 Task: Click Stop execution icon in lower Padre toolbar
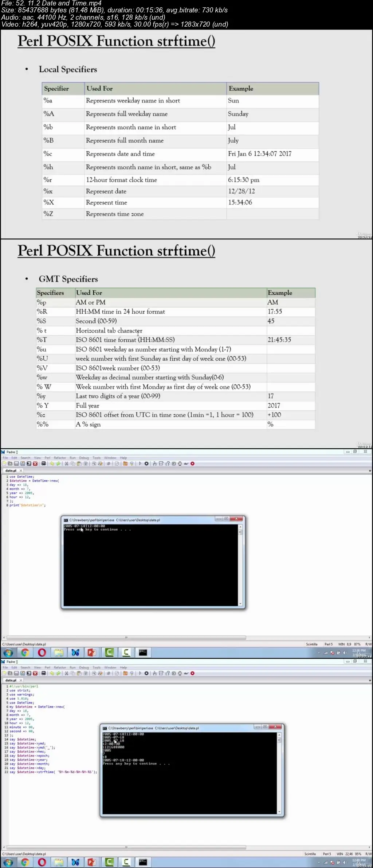(x=146, y=673)
